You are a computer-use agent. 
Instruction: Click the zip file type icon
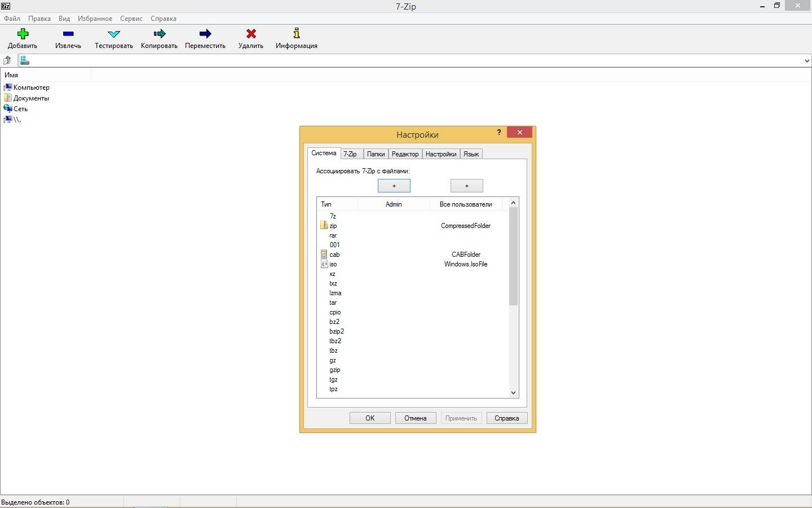(x=324, y=226)
